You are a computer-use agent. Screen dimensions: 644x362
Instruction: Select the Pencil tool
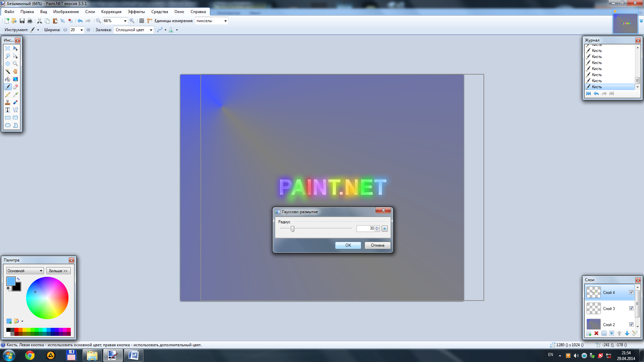click(x=8, y=95)
